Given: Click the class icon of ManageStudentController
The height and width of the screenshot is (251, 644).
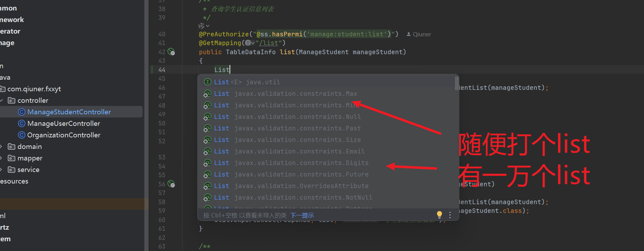Looking at the screenshot, I should 22,112.
